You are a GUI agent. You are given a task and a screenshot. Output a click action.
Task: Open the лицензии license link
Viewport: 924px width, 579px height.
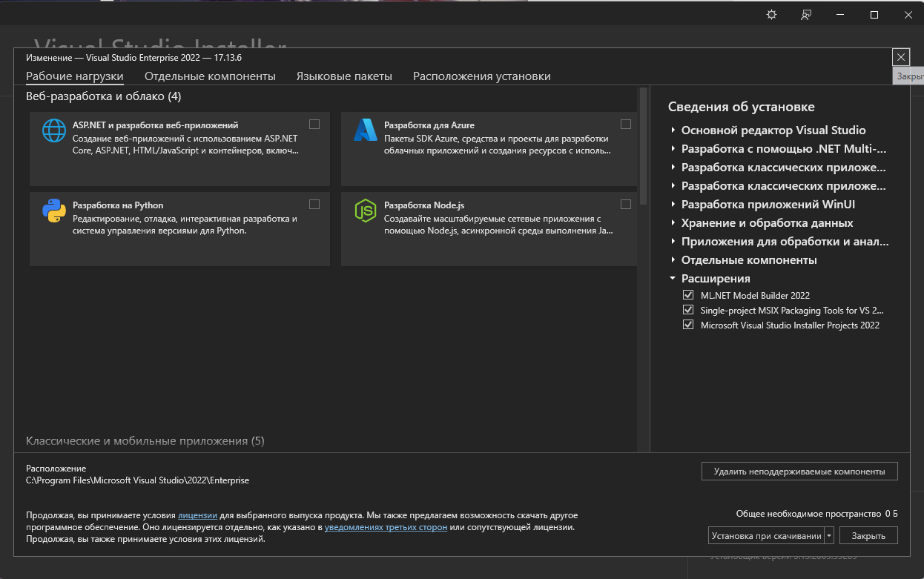(x=197, y=515)
